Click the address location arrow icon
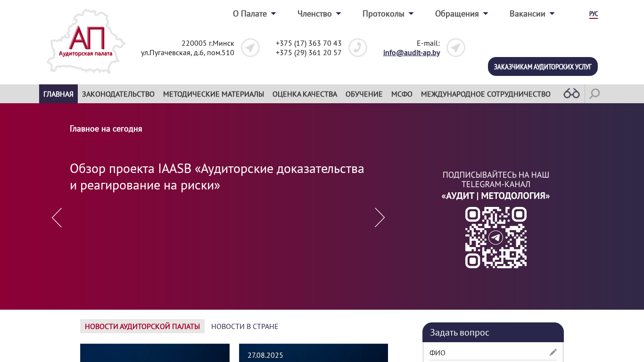The height and width of the screenshot is (362, 644). click(x=250, y=48)
